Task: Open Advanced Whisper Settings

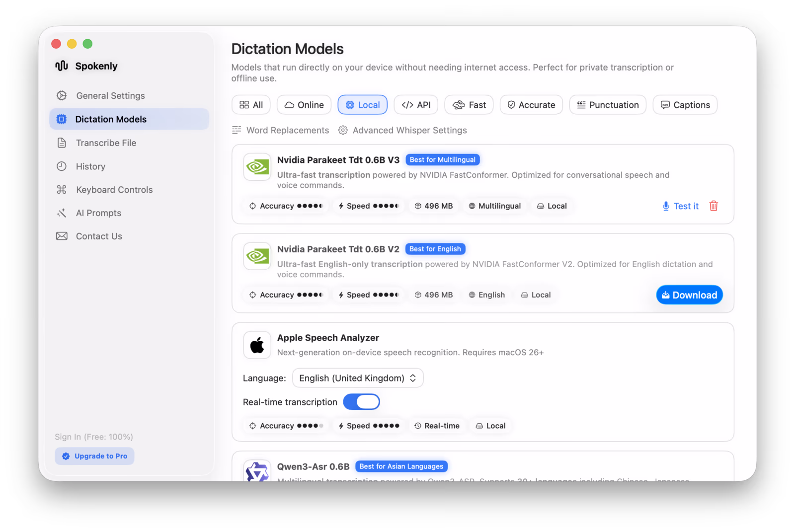Action: (402, 130)
